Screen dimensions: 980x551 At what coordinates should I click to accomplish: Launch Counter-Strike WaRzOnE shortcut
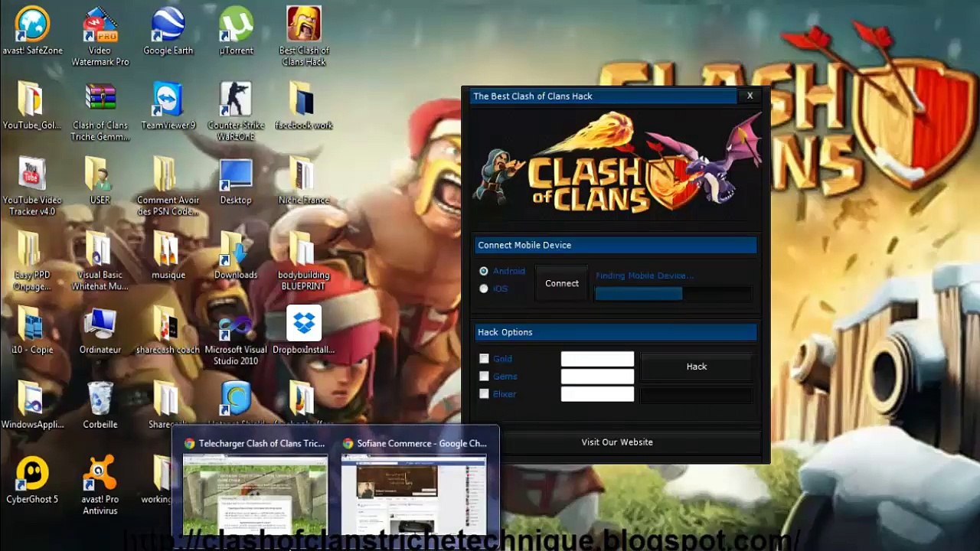coord(236,112)
